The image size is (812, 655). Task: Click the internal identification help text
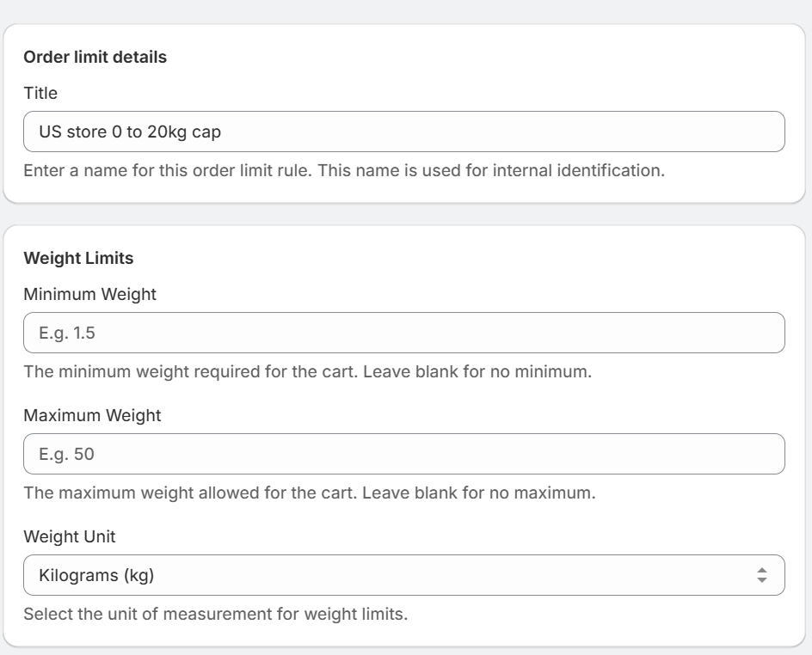tap(344, 170)
